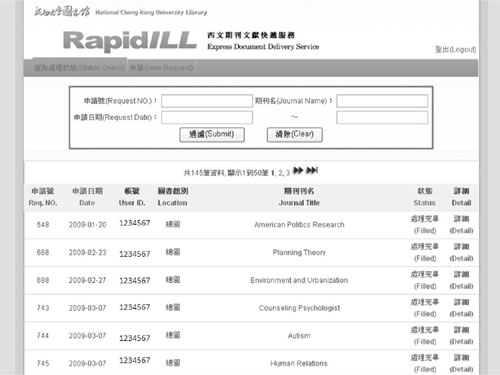Select request number 668

pos(43,252)
